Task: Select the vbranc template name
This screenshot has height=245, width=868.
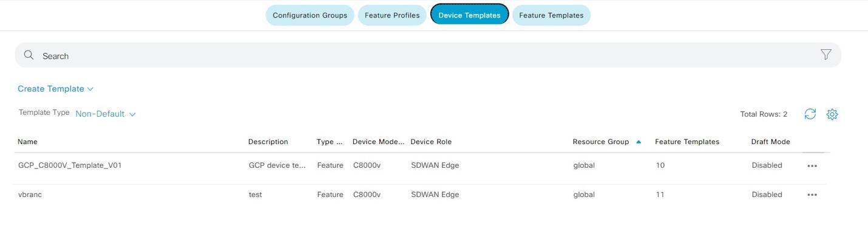Action: point(30,195)
